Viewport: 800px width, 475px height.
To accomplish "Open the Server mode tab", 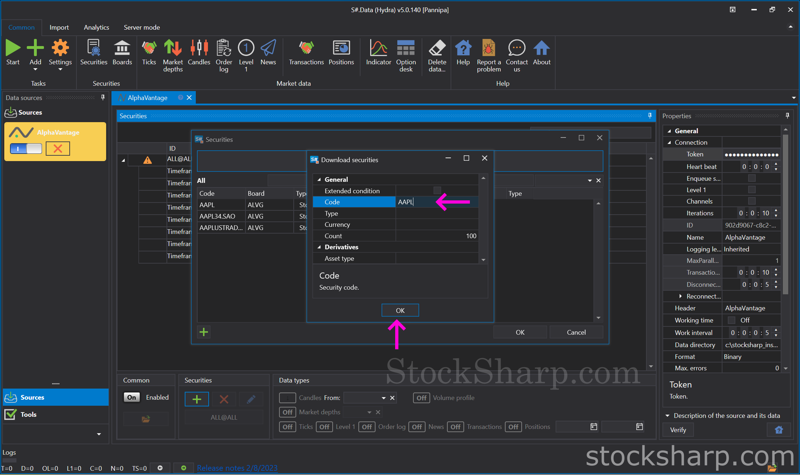I will pyautogui.click(x=141, y=28).
